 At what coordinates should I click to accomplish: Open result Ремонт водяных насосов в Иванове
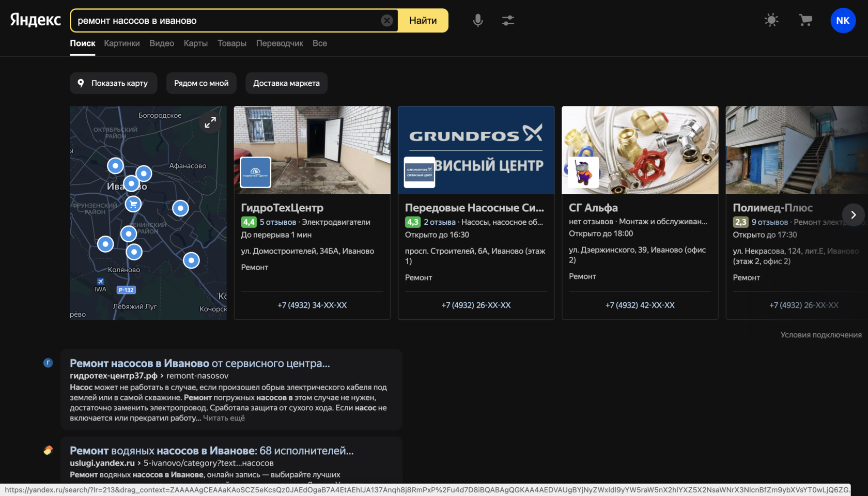pos(212,451)
